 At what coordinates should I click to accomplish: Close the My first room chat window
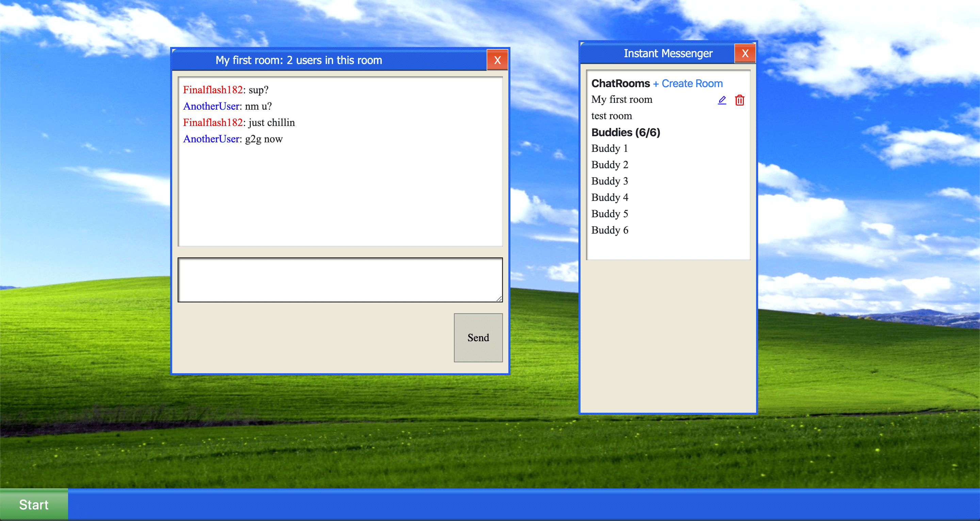coord(497,60)
